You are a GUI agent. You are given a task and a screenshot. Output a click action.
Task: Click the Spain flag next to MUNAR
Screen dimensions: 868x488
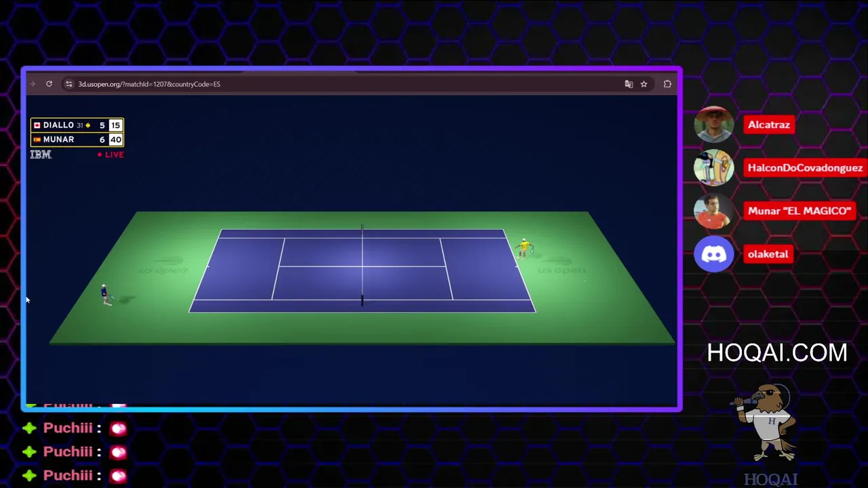tap(37, 140)
